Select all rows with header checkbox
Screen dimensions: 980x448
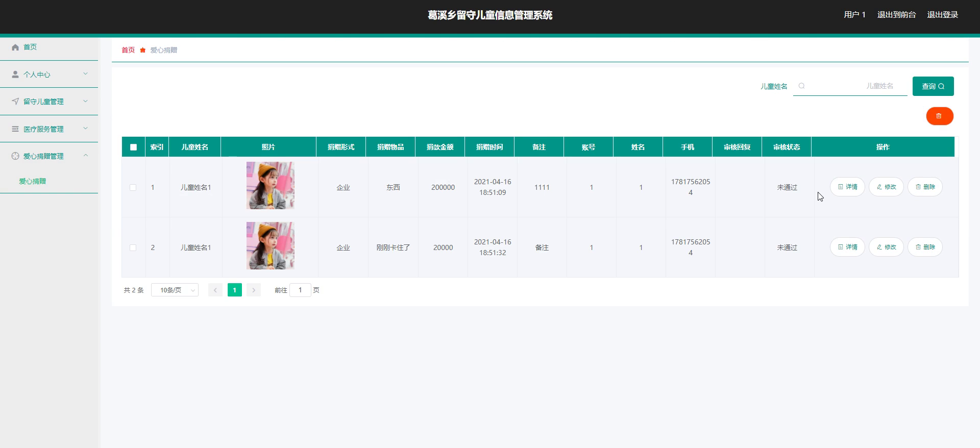click(133, 147)
